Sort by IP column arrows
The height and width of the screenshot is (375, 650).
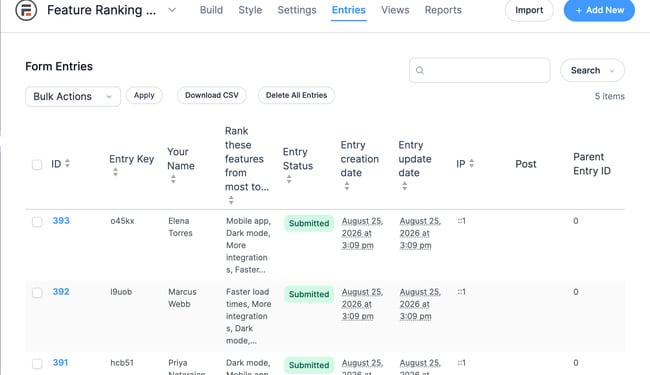tap(471, 164)
